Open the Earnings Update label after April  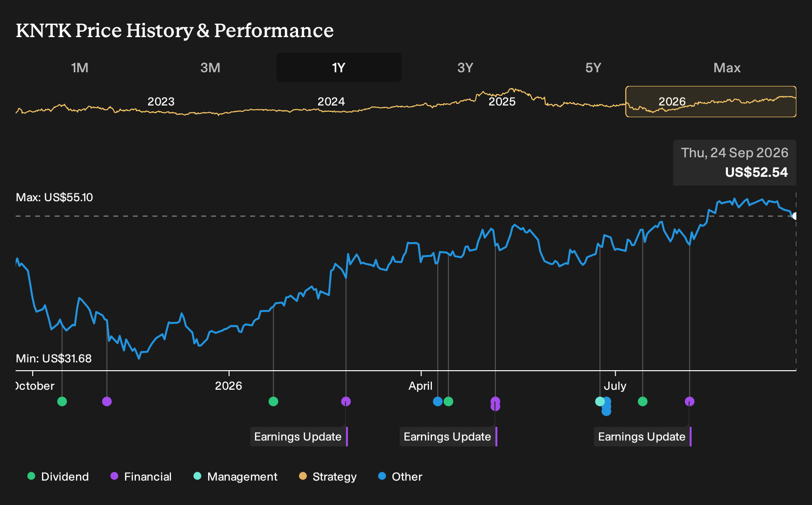(449, 437)
